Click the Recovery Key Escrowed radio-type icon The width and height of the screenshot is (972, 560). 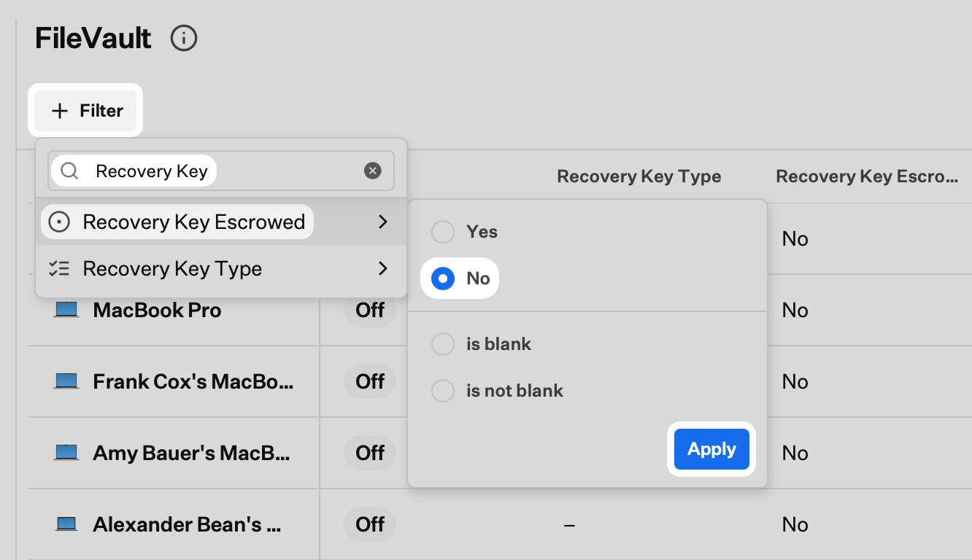point(58,222)
